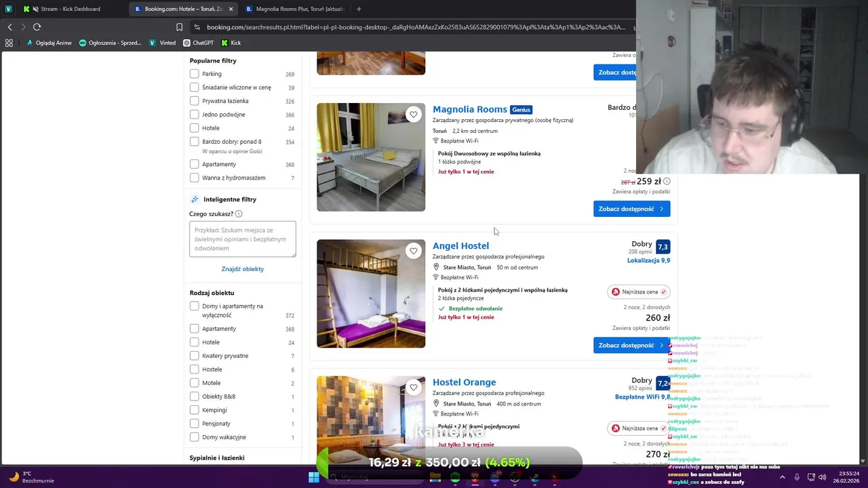This screenshot has height=488, width=868.
Task: Switch to 'Magnolia Rooms Plus, Toruń' tab
Action: coord(294,9)
